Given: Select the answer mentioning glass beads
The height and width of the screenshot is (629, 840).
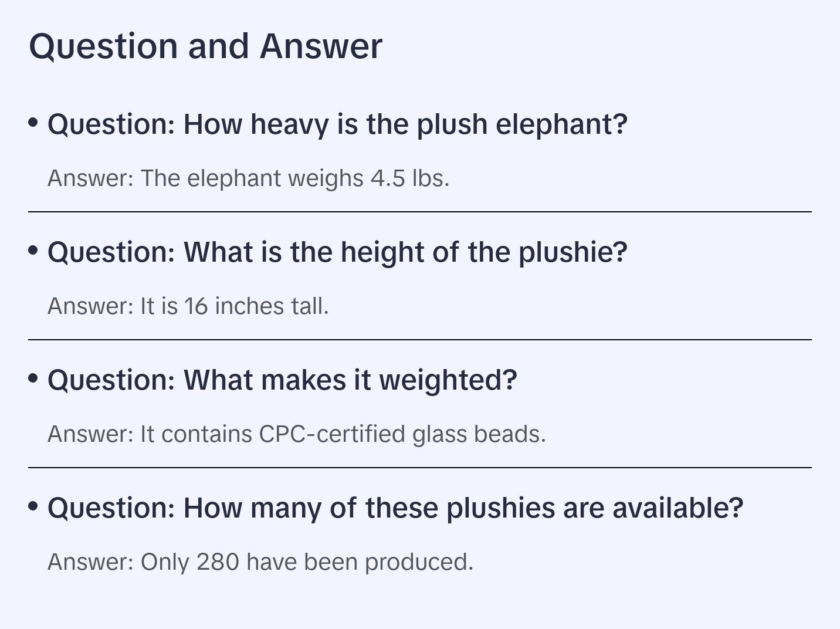Looking at the screenshot, I should coord(296,434).
